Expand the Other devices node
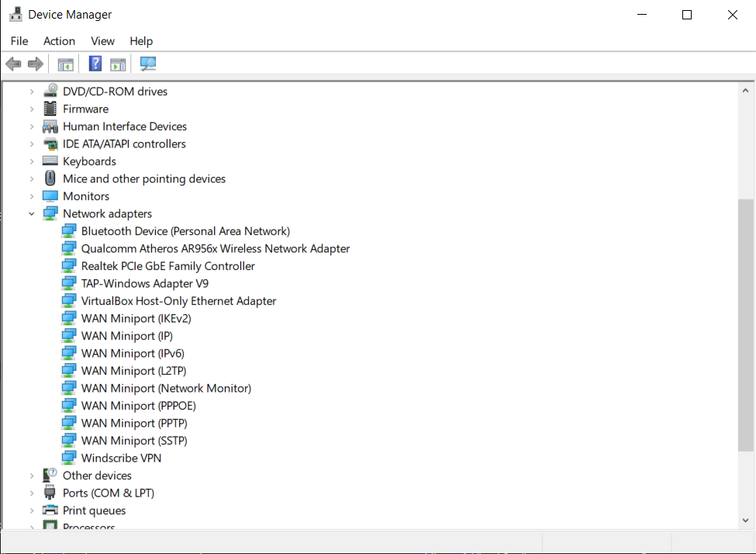 pyautogui.click(x=32, y=476)
